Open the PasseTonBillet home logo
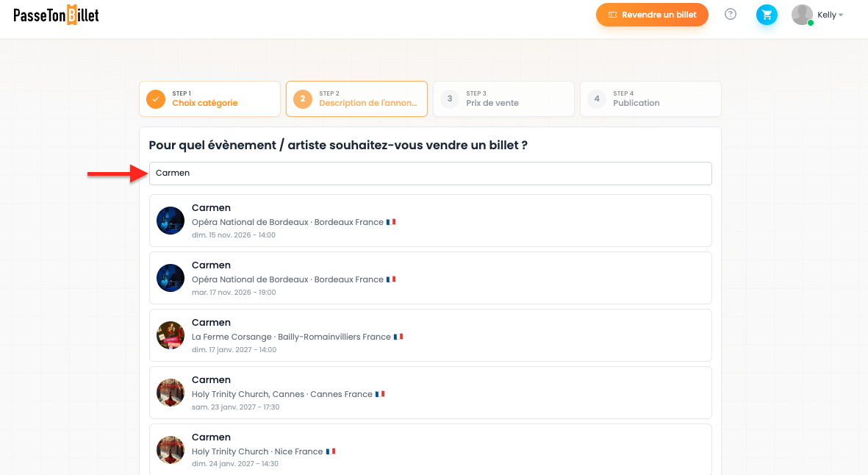This screenshot has width=868, height=475. (56, 15)
